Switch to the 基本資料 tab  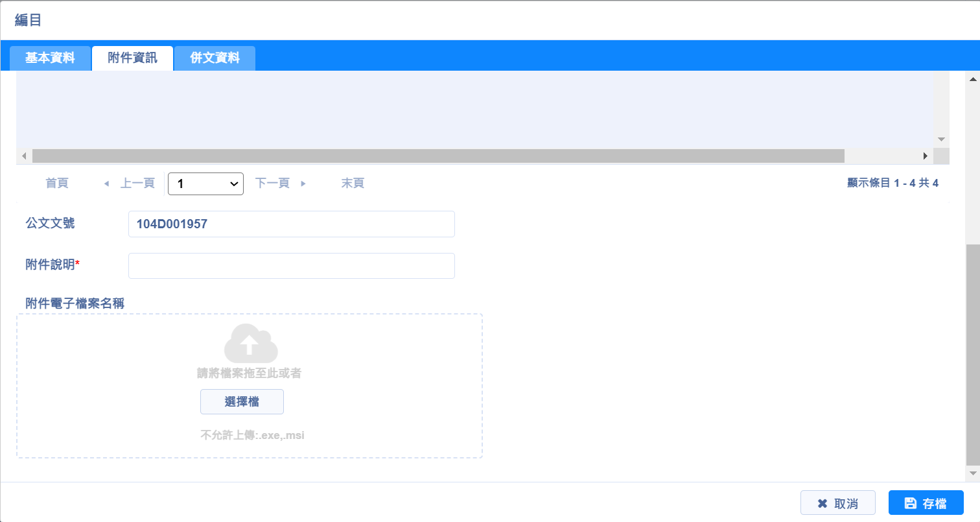[x=50, y=58]
